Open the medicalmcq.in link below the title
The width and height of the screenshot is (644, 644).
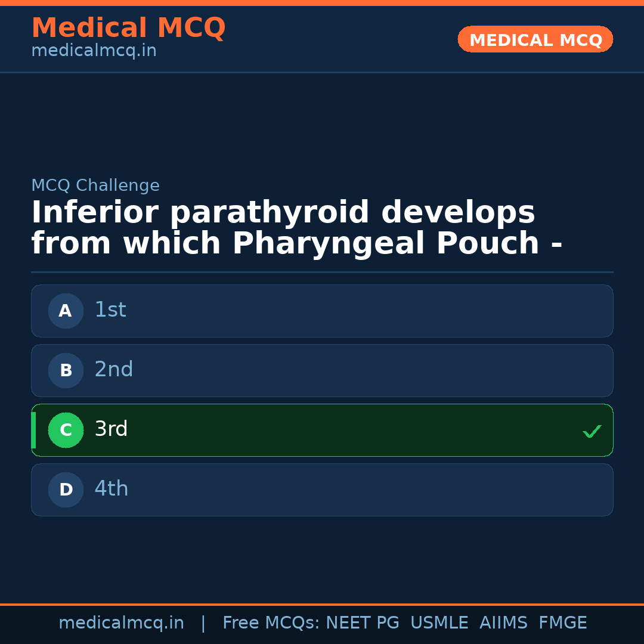(94, 51)
